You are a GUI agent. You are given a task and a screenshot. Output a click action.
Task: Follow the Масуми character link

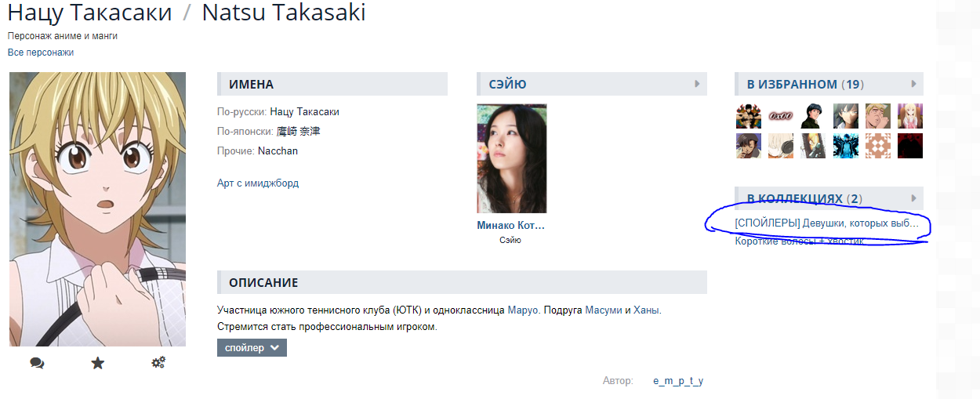click(x=603, y=310)
